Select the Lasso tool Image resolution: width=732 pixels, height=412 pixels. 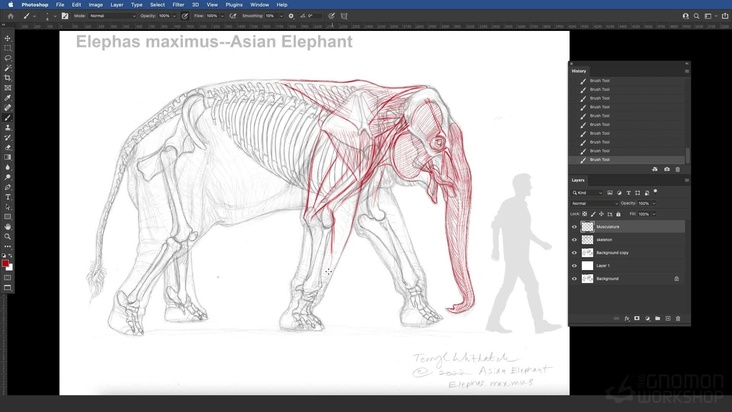(7, 58)
